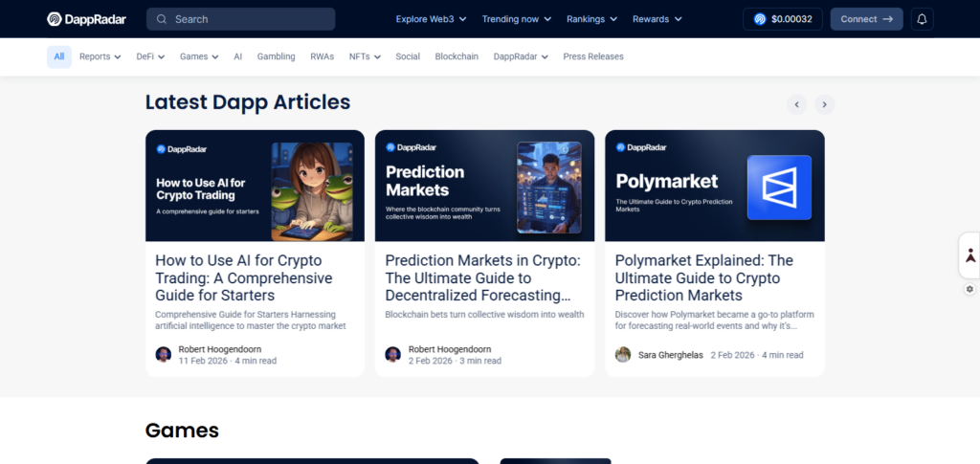Image resolution: width=980 pixels, height=464 pixels.
Task: Click the small gear icon below the accessibility widget
Action: 969,289
